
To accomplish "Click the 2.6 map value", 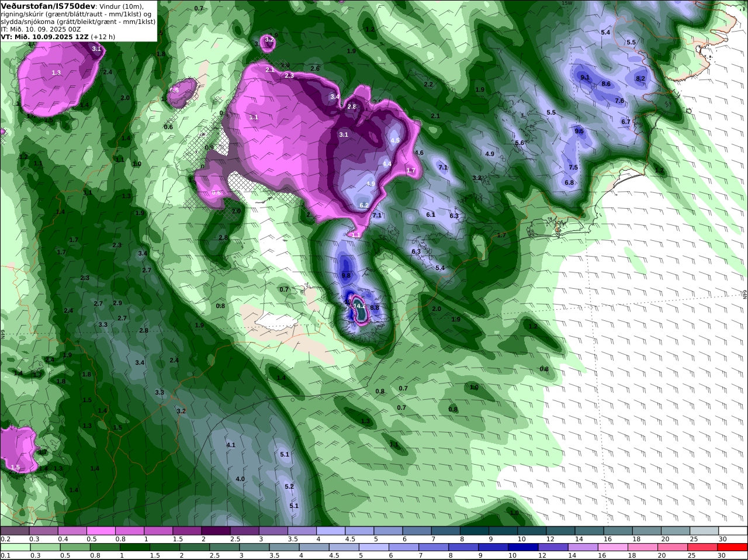I will tap(315, 68).
